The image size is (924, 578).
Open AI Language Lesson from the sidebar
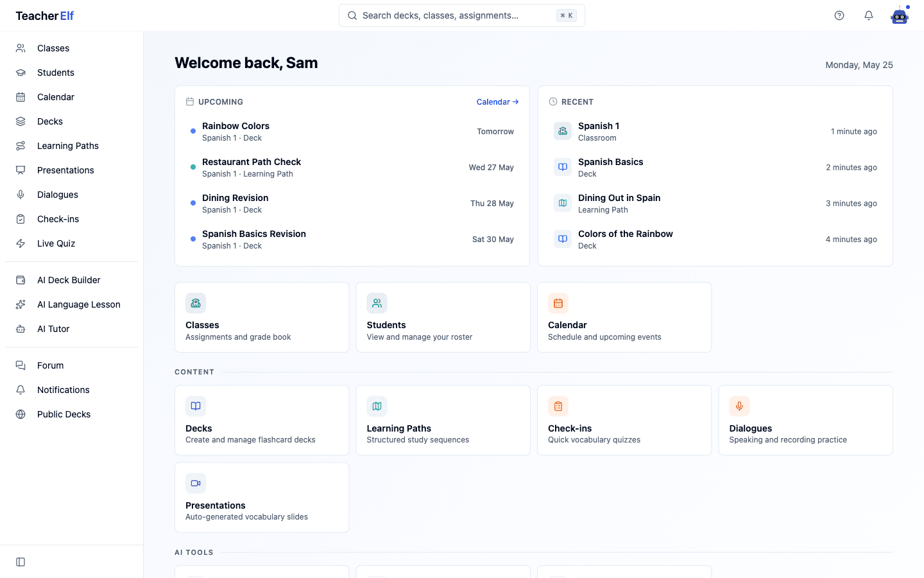coord(72,304)
